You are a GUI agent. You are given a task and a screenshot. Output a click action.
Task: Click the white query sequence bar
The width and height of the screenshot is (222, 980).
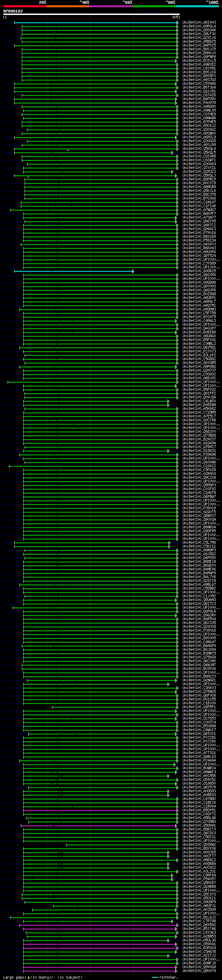92,15
